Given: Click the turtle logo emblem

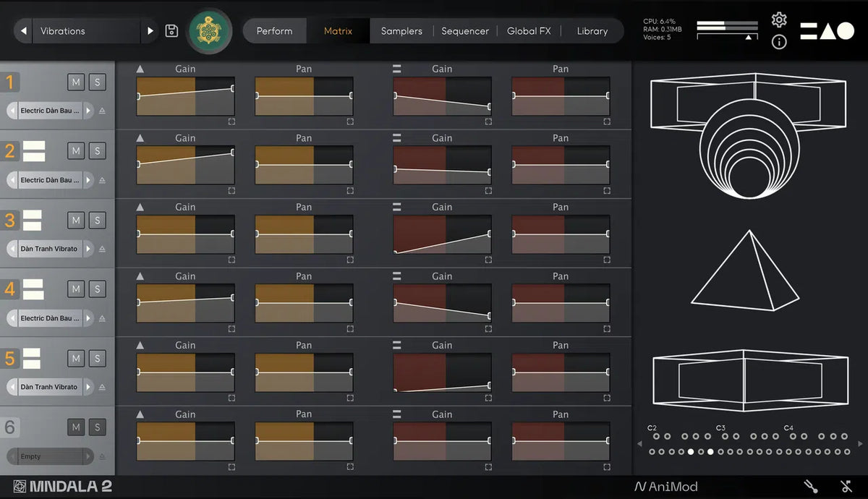Looking at the screenshot, I should 210,31.
